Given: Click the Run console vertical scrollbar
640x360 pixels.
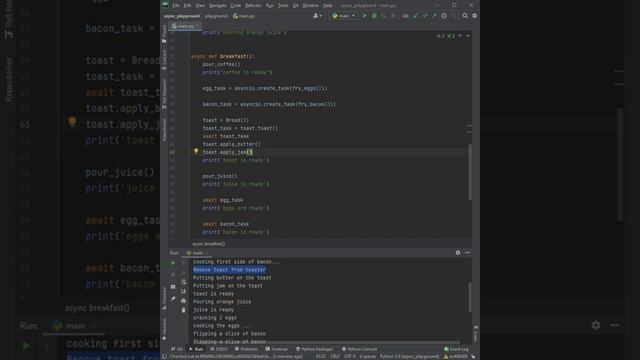Looking at the screenshot, I should [x=470, y=297].
